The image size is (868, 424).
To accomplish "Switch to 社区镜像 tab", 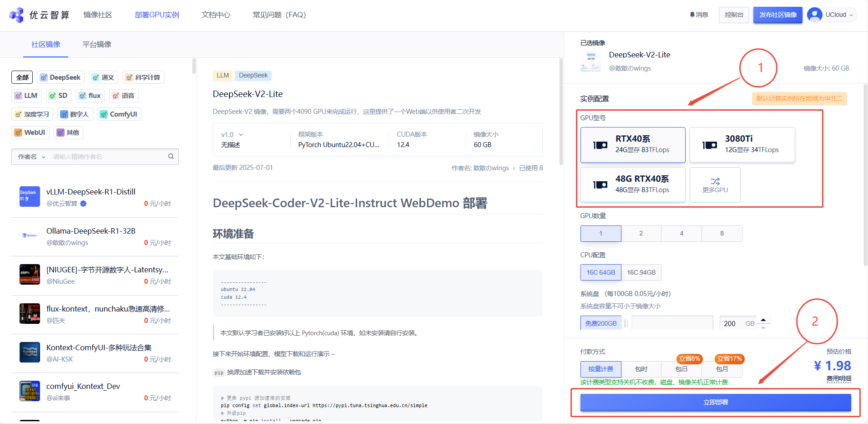I will tap(46, 44).
